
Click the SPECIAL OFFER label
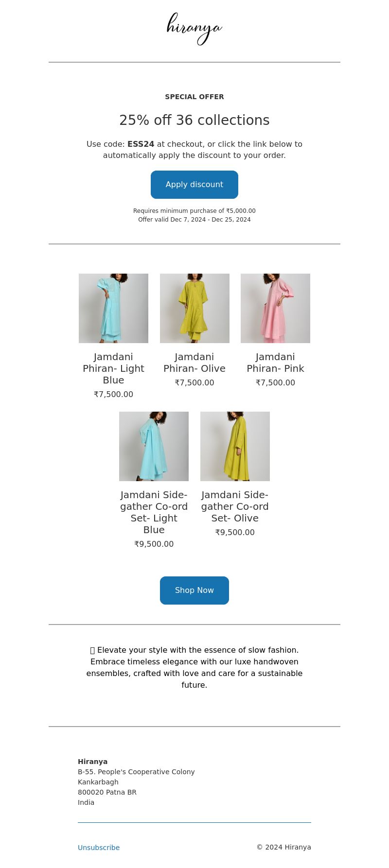pyautogui.click(x=194, y=97)
